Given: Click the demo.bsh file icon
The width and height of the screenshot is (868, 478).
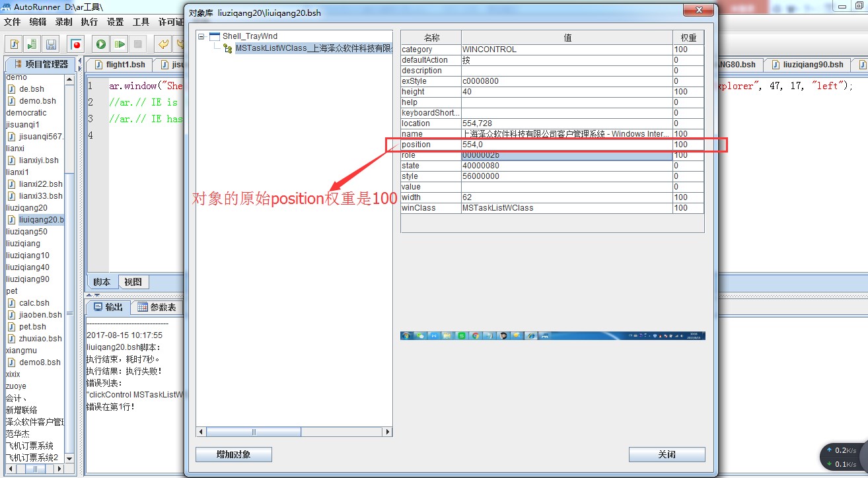Looking at the screenshot, I should [x=11, y=101].
